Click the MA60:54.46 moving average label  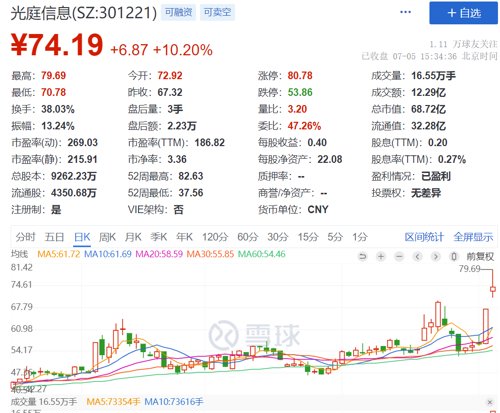[x=261, y=254]
